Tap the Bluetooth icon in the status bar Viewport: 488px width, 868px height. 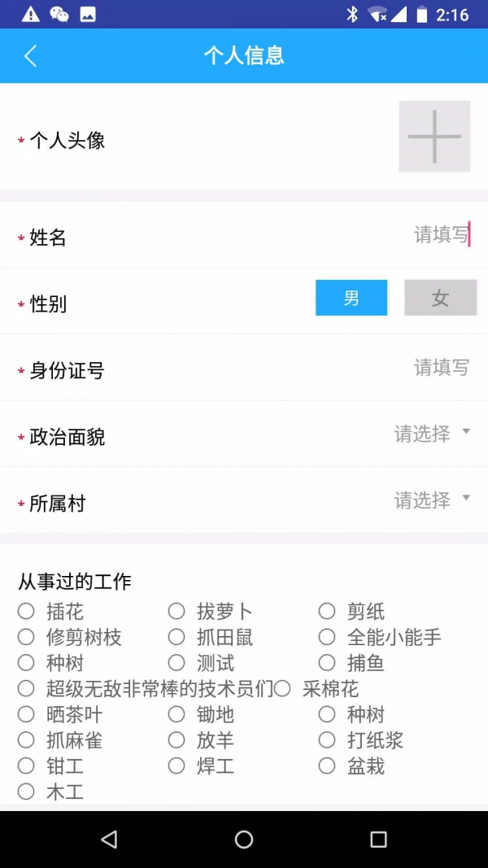(x=351, y=13)
